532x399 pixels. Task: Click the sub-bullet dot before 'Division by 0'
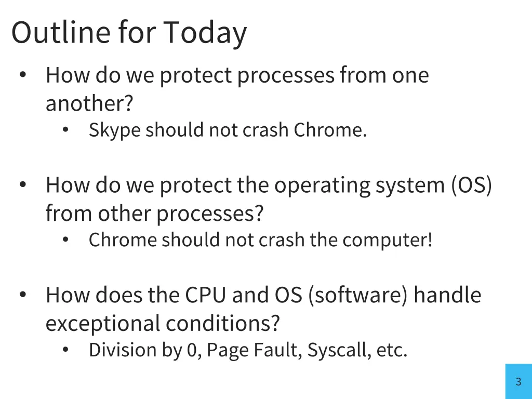[66, 350]
